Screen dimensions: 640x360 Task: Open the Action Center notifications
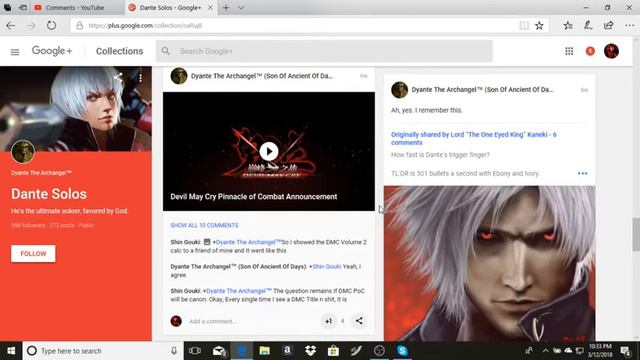625,351
